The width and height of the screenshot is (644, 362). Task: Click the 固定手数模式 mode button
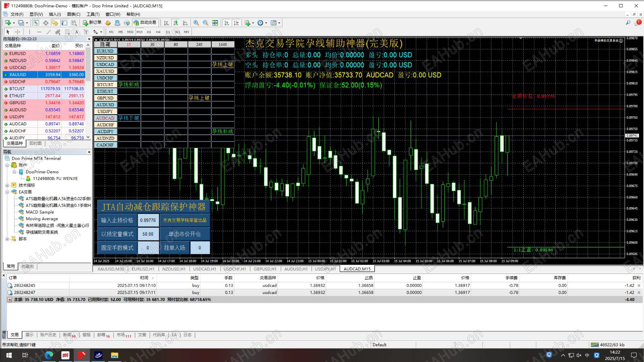117,248
